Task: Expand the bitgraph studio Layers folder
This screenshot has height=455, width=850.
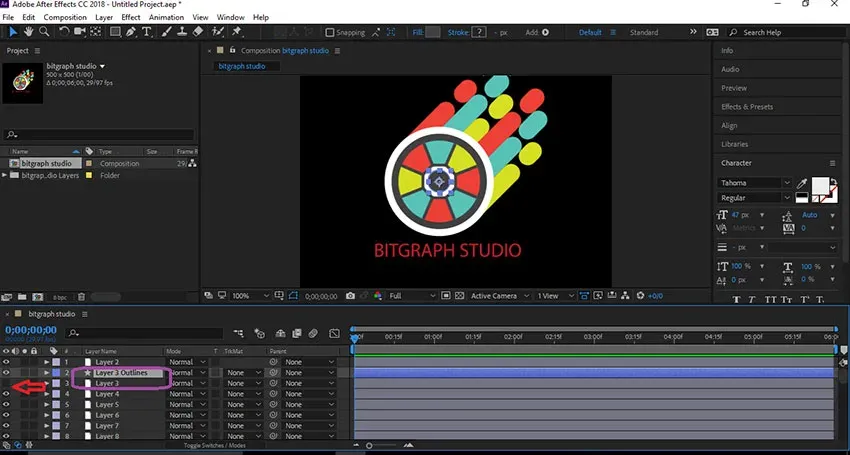Action: [x=5, y=175]
